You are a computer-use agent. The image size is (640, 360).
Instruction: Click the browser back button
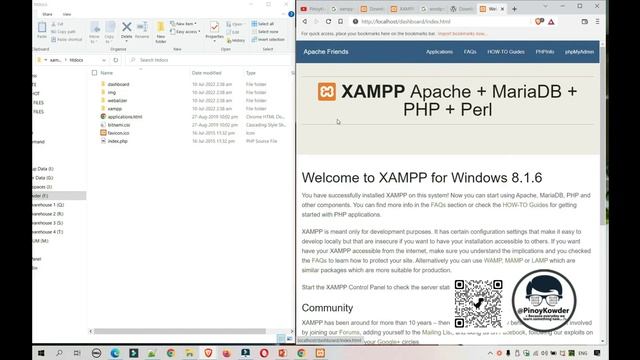(305, 21)
